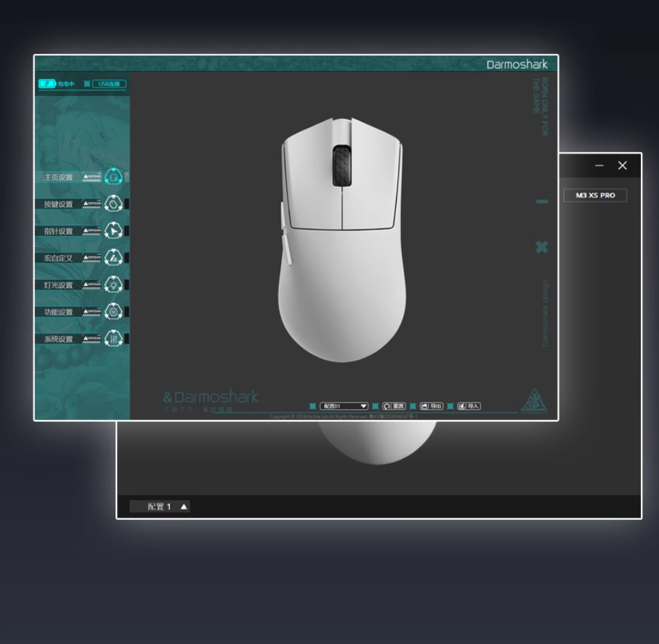Click the 导出 export button
The image size is (659, 644).
pyautogui.click(x=432, y=406)
